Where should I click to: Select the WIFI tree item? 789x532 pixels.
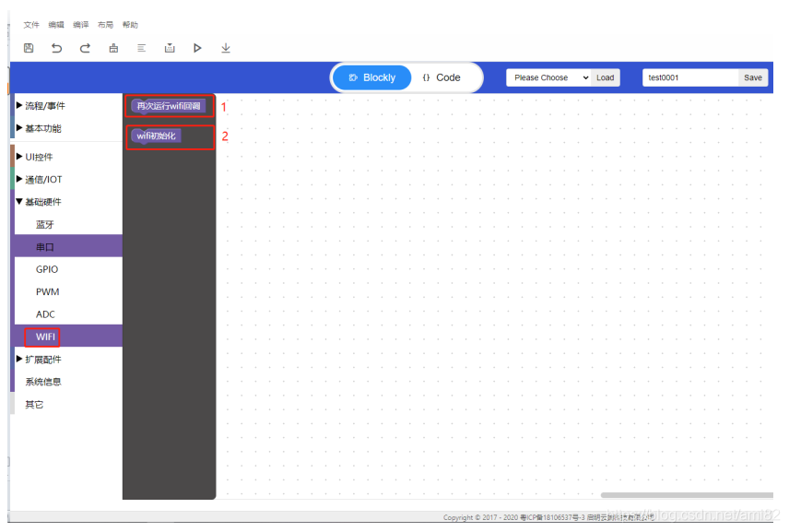(68, 337)
